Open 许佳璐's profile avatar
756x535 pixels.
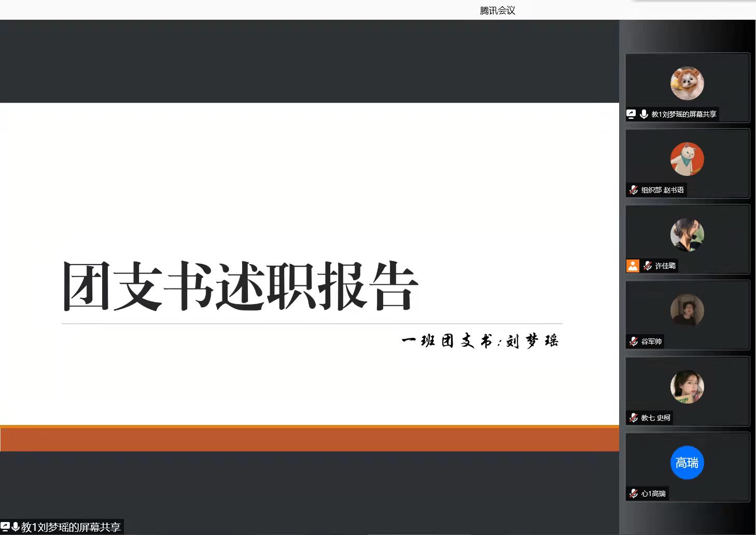pyautogui.click(x=687, y=235)
